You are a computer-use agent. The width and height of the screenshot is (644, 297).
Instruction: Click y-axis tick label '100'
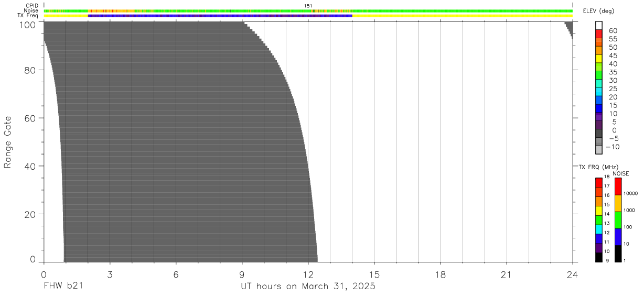28,24
